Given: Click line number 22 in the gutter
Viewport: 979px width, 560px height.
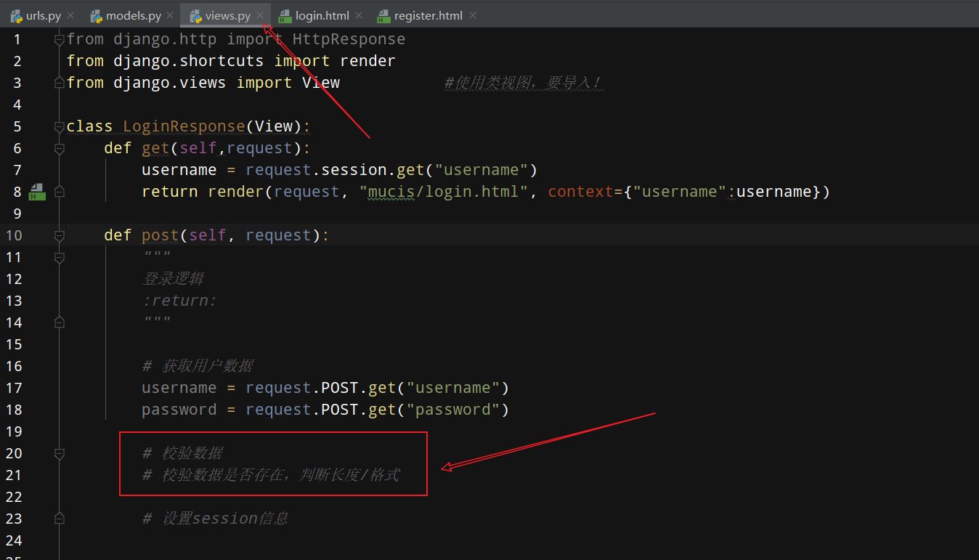Looking at the screenshot, I should click(x=14, y=497).
